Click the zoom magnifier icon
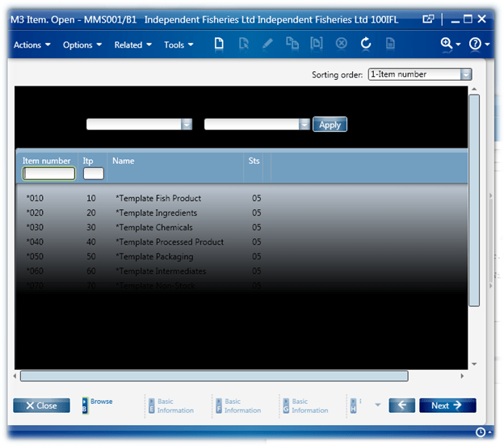This screenshot has height=446, width=504. [x=446, y=44]
